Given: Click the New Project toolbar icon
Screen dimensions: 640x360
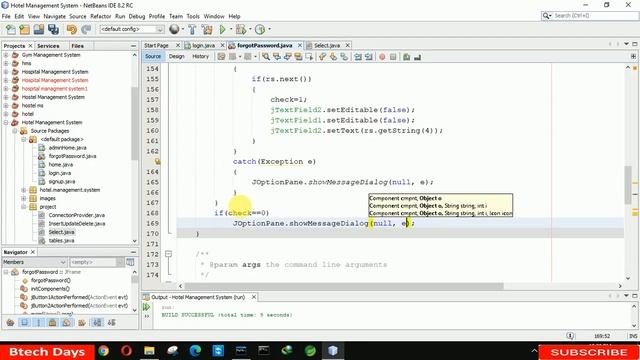Looking at the screenshot, I should [x=25, y=29].
